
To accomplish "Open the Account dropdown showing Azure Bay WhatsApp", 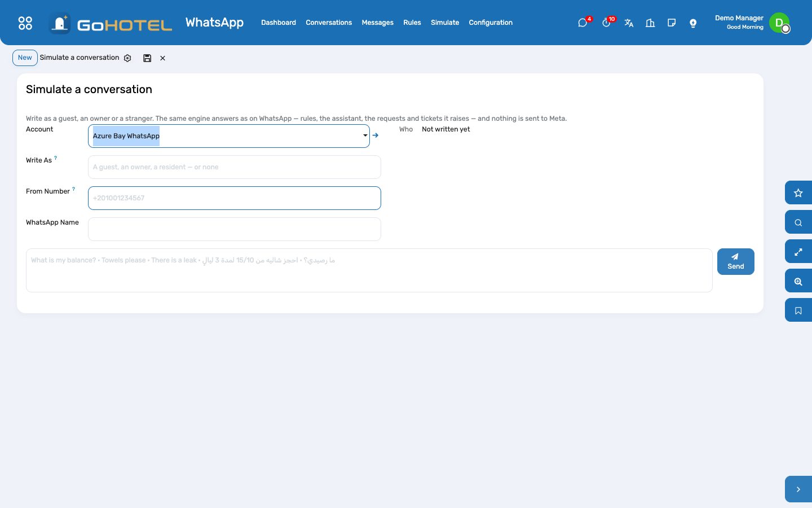I will pyautogui.click(x=229, y=136).
